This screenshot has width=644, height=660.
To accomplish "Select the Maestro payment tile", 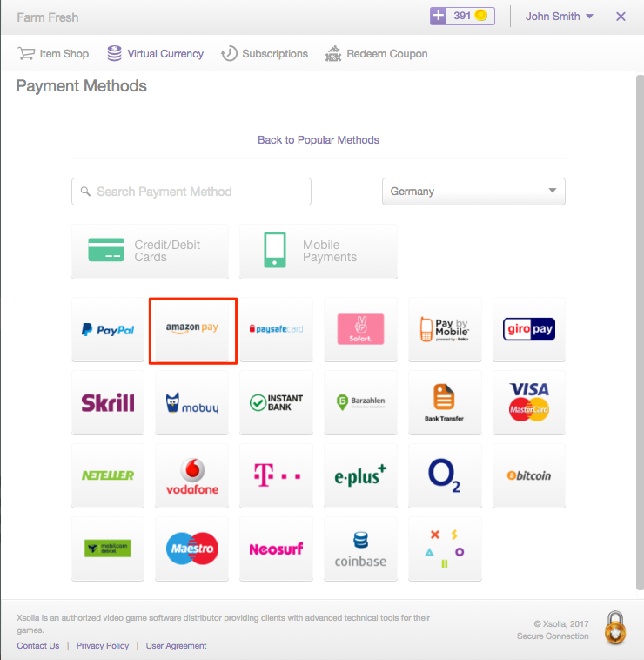I will click(192, 549).
